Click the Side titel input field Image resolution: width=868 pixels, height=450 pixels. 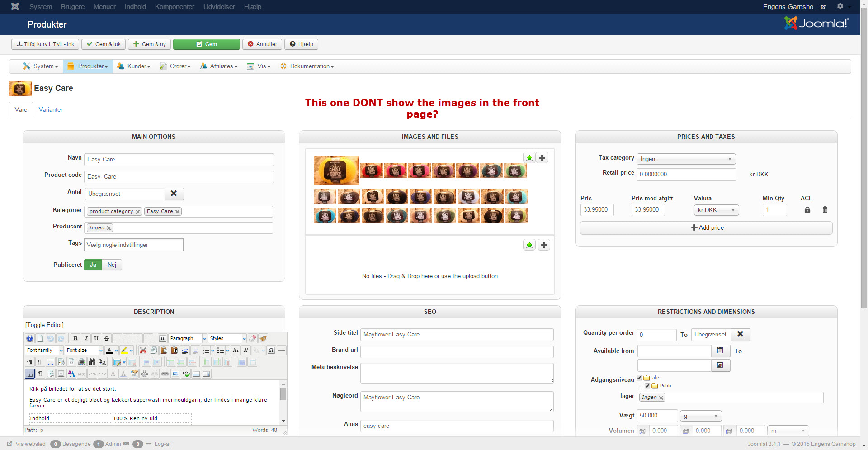click(457, 335)
